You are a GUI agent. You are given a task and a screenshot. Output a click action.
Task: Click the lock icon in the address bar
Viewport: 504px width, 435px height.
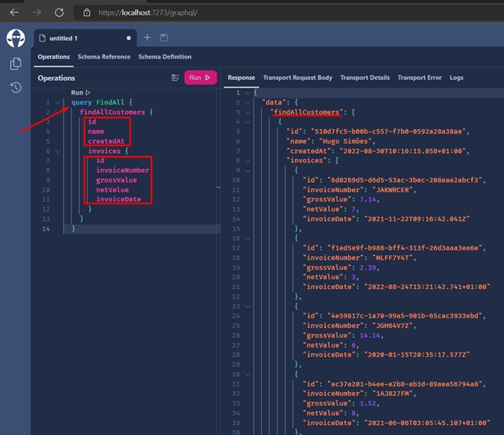point(87,12)
